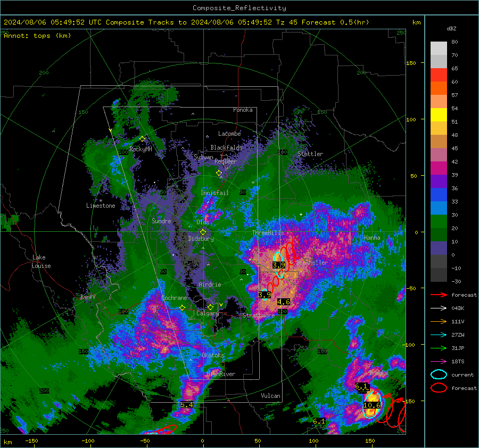Click the timestamp header 2024/08/06 05:49:52 UTC

(53, 22)
